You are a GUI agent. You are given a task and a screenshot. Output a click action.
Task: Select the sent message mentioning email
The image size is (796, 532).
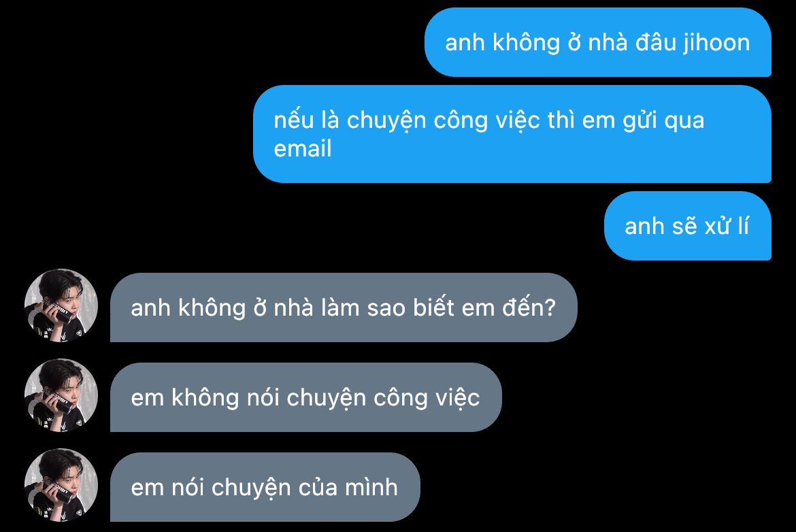512,134
